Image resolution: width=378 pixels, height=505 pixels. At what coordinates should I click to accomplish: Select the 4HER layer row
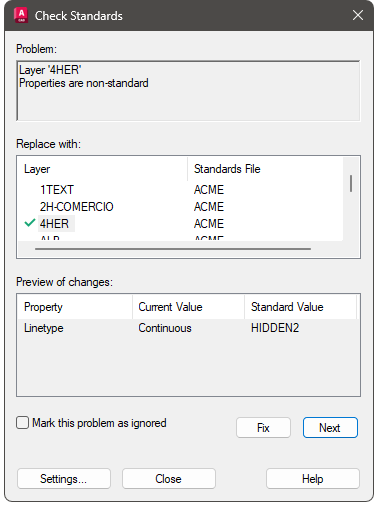180,223
